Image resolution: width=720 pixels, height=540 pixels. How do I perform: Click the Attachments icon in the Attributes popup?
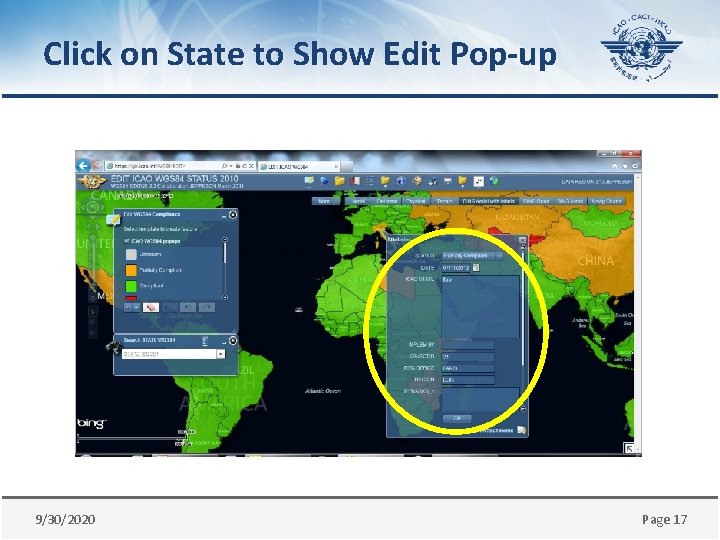pyautogui.click(x=521, y=430)
